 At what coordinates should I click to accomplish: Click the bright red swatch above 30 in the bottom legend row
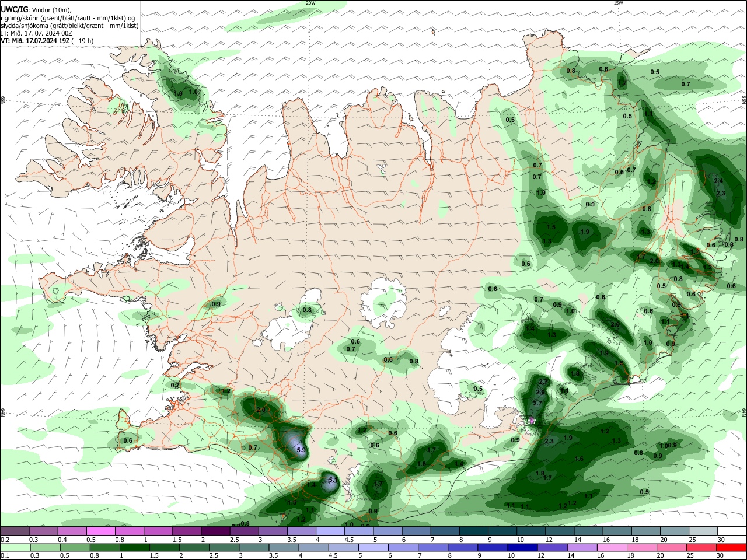732,548
